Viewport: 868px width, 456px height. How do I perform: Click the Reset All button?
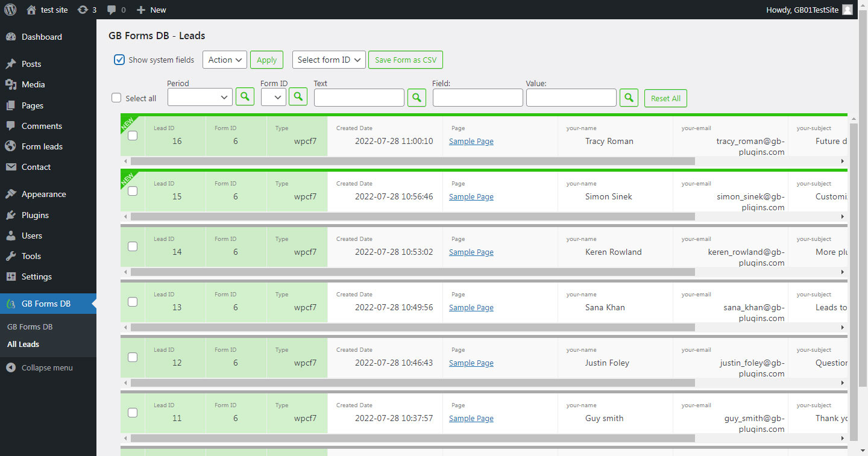pos(665,98)
